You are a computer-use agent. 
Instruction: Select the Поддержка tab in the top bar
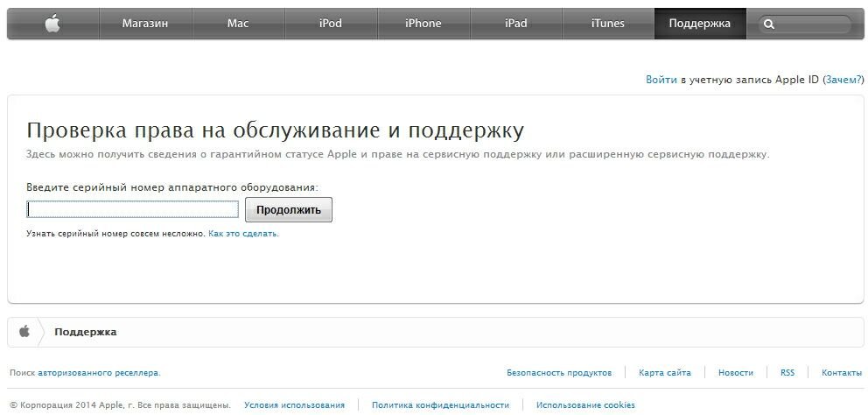(699, 24)
